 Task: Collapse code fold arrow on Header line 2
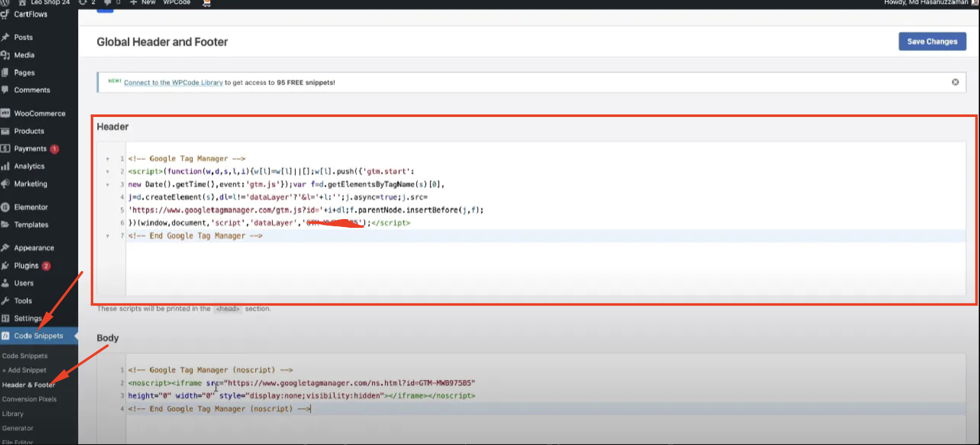pos(108,172)
